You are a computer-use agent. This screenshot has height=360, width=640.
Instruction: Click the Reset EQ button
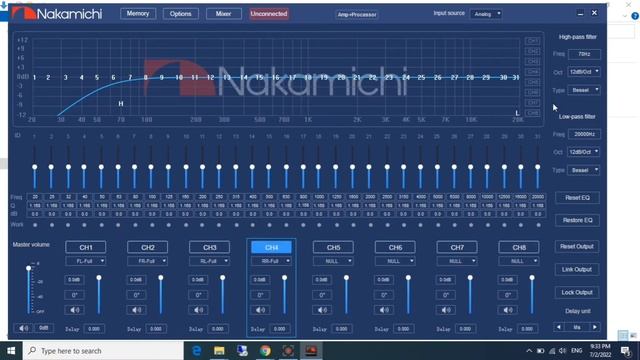577,198
